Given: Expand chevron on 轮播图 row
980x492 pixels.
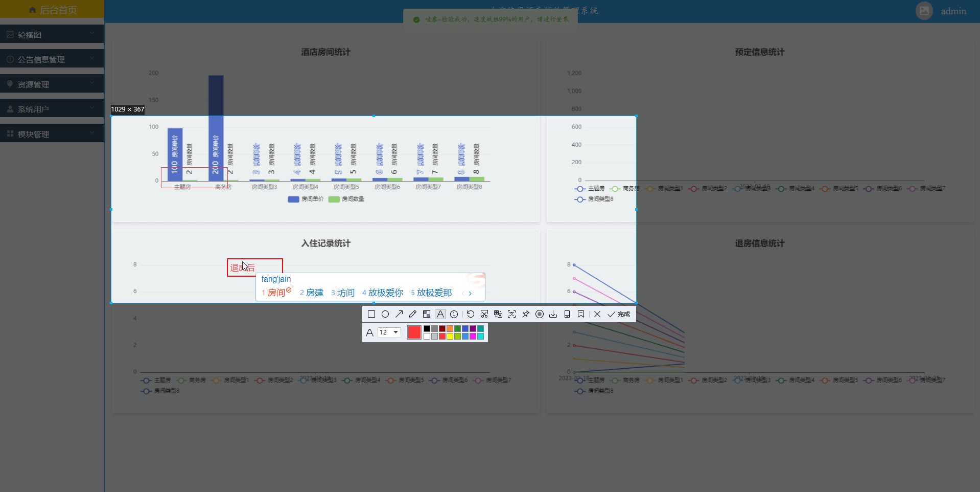Looking at the screenshot, I should tap(92, 34).
